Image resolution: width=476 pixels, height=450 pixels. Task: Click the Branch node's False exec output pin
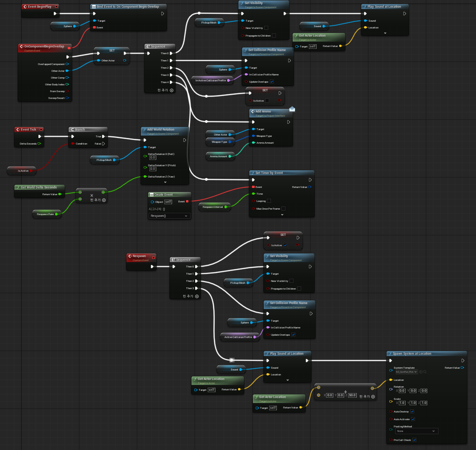click(x=103, y=144)
